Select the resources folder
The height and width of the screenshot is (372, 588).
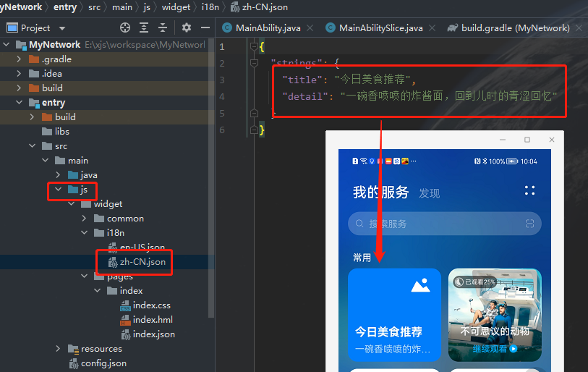click(x=95, y=349)
